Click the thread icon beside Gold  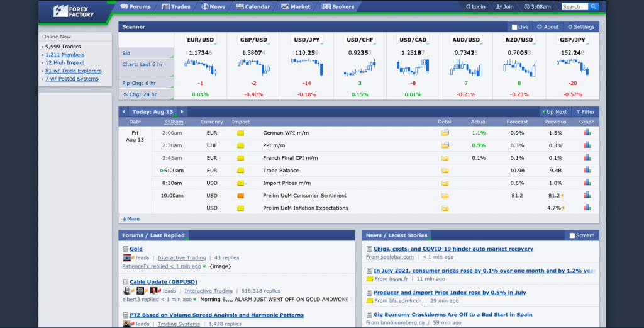(126, 249)
